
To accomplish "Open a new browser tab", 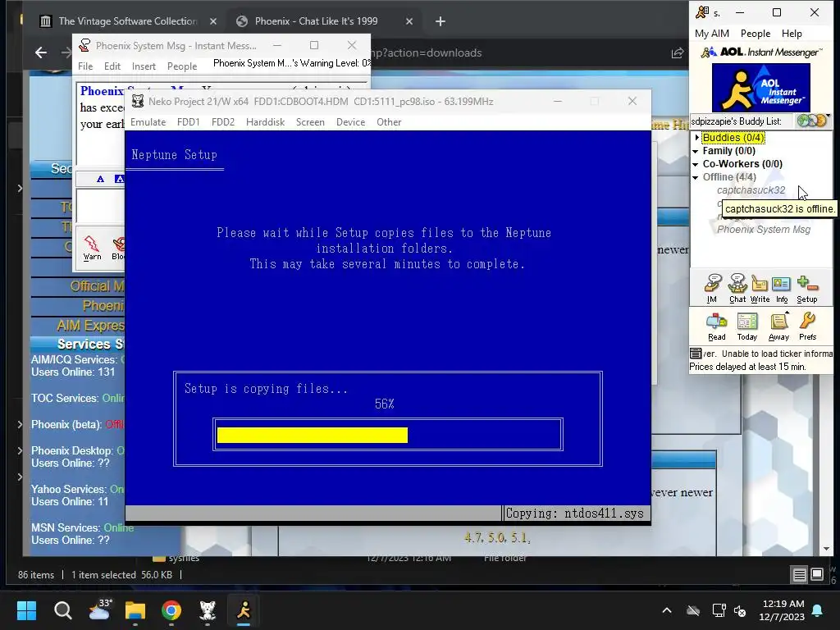I will [441, 21].
